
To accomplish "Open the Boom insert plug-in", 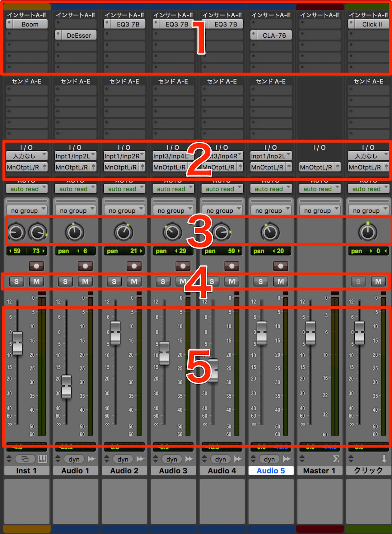I will (x=30, y=24).
